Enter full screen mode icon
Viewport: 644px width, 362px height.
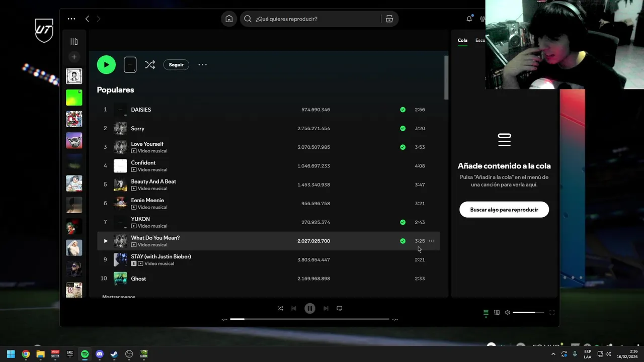(x=552, y=312)
